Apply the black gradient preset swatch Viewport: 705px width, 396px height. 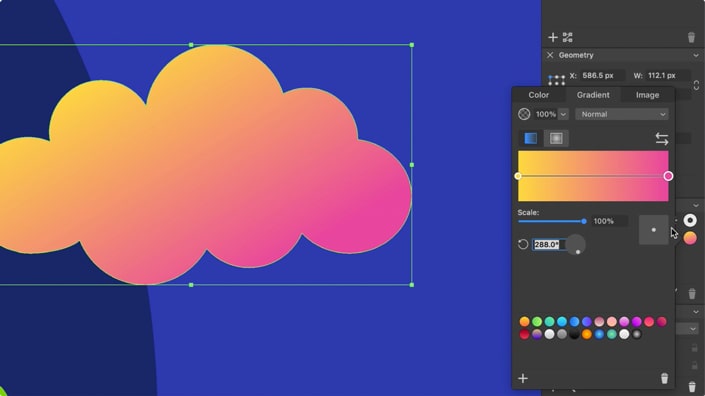click(x=574, y=334)
